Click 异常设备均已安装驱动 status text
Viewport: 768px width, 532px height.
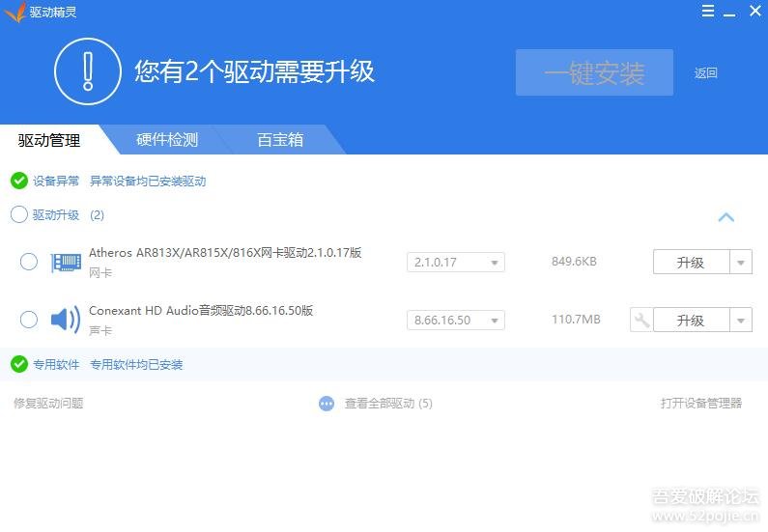click(x=148, y=182)
